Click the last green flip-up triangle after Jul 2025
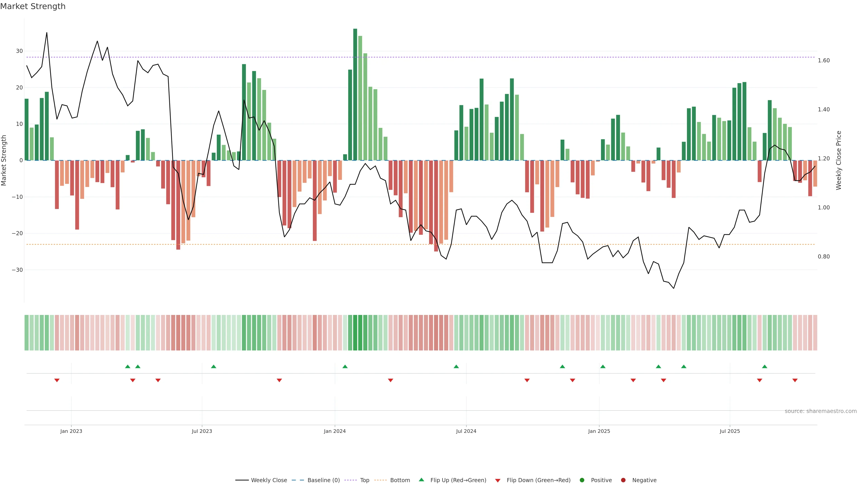Viewport: 868px width, 488px height. (x=764, y=366)
